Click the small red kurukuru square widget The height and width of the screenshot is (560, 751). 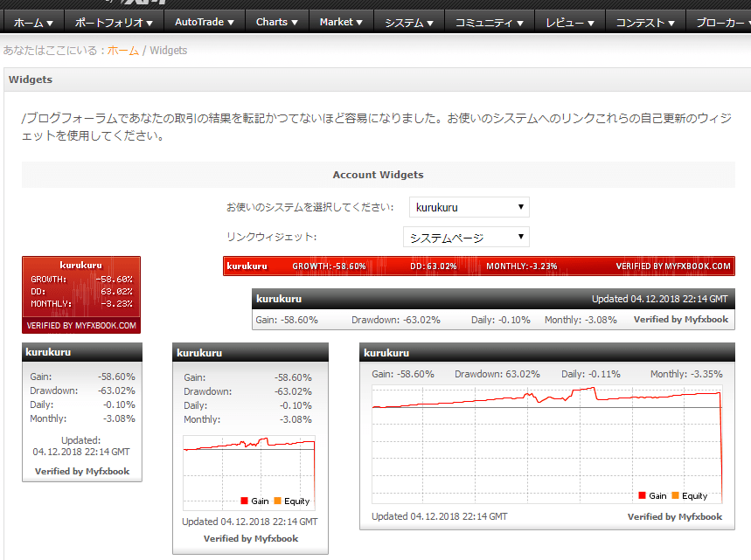(x=81, y=294)
